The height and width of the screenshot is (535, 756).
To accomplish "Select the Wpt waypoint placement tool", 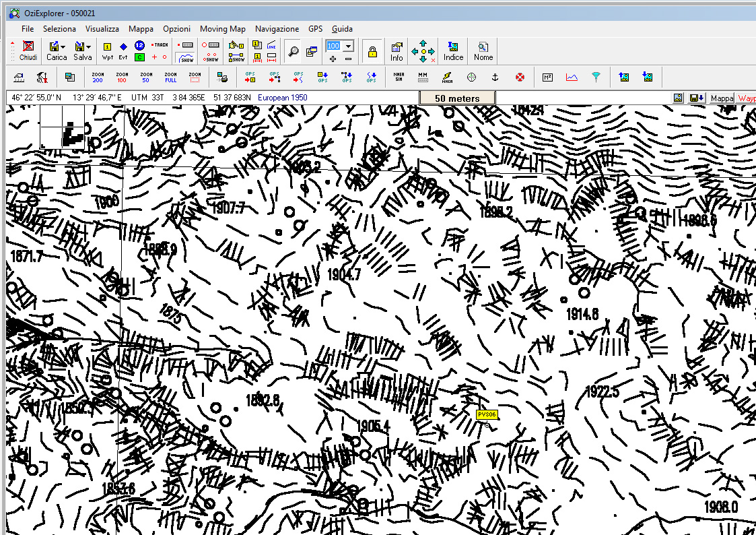I will click(107, 51).
